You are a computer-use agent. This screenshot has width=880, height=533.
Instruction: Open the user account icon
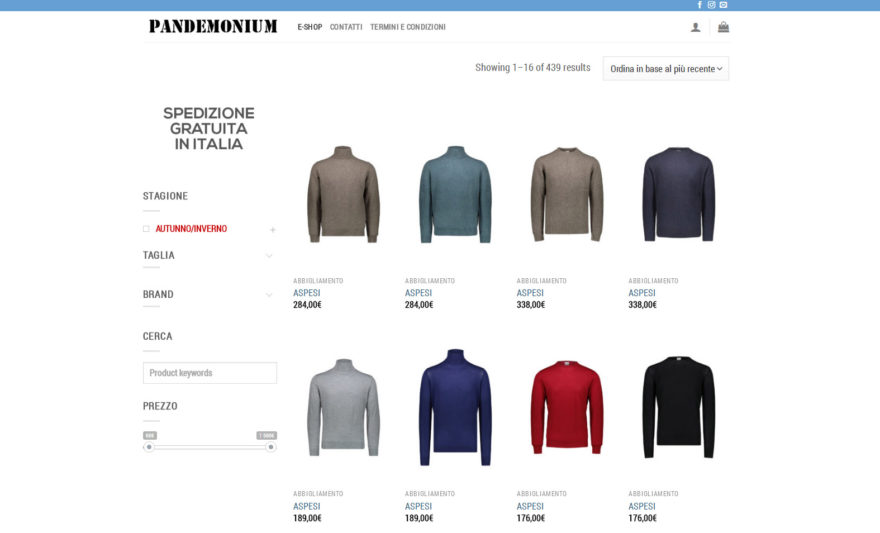click(x=695, y=27)
